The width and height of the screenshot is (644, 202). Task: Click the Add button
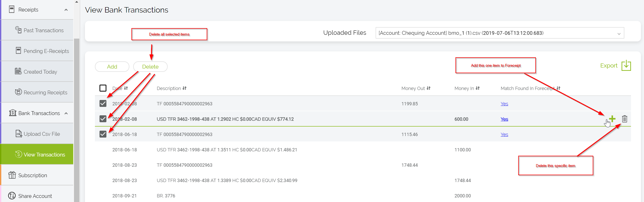(112, 66)
